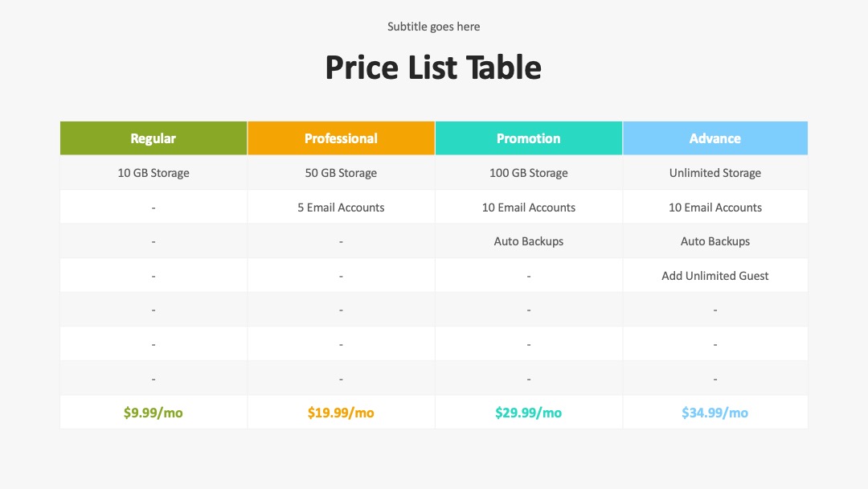Select the '100 GB Storage' cell
868x489 pixels.
(x=529, y=173)
